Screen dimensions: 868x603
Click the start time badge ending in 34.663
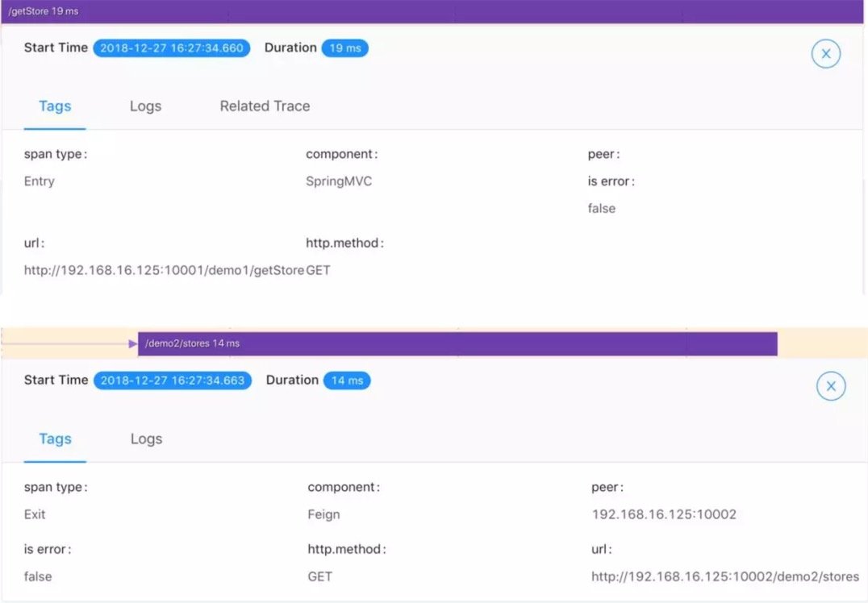[172, 381]
